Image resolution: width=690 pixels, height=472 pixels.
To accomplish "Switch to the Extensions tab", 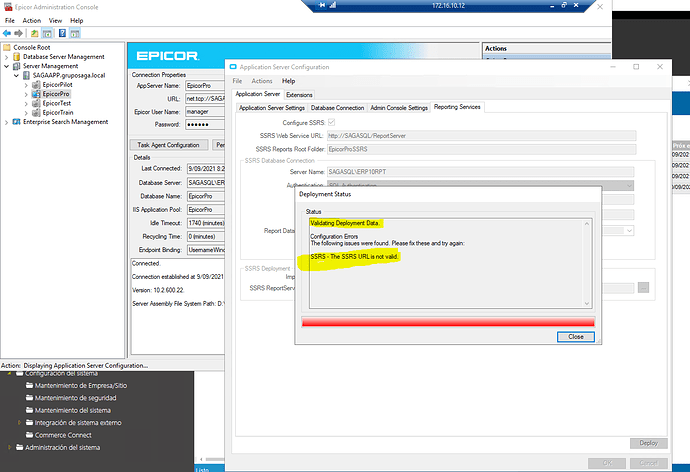I will tap(299, 95).
